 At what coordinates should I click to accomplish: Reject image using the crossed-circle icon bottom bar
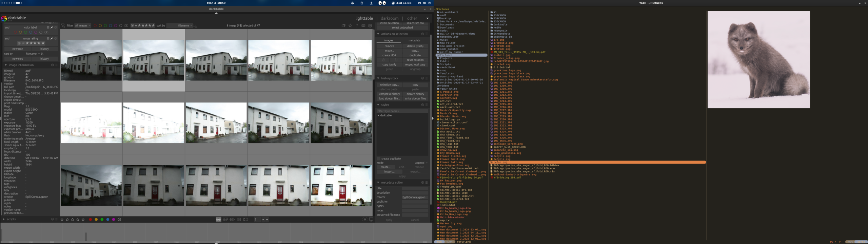click(x=119, y=220)
